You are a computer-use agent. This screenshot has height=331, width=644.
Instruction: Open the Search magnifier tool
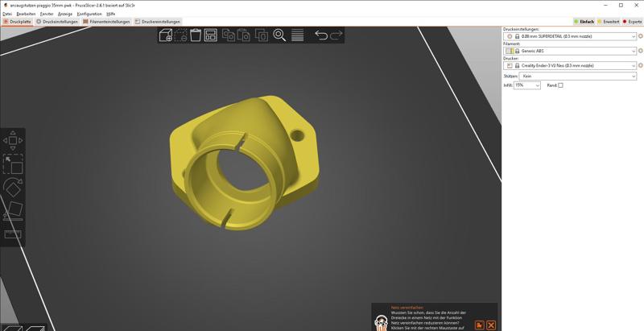click(x=279, y=35)
